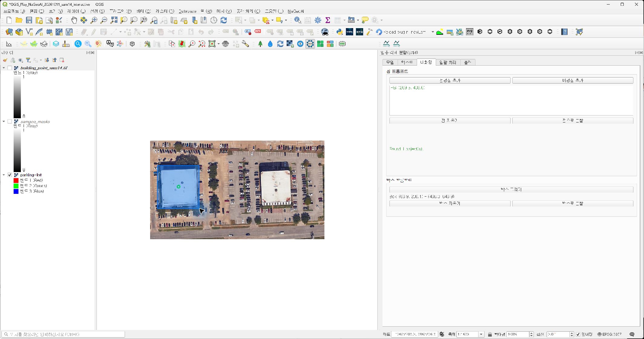Open the Database menu

tap(187, 11)
